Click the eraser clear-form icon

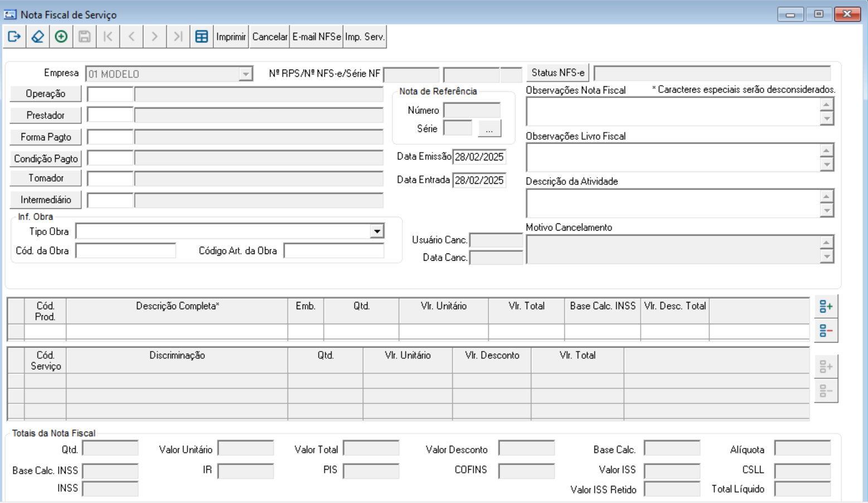coord(37,37)
